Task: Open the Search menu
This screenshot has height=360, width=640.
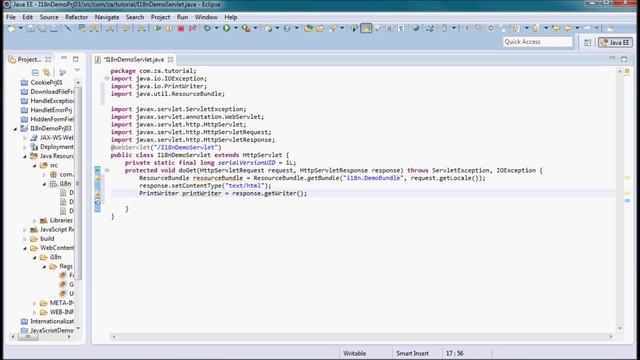Action: pos(135,17)
